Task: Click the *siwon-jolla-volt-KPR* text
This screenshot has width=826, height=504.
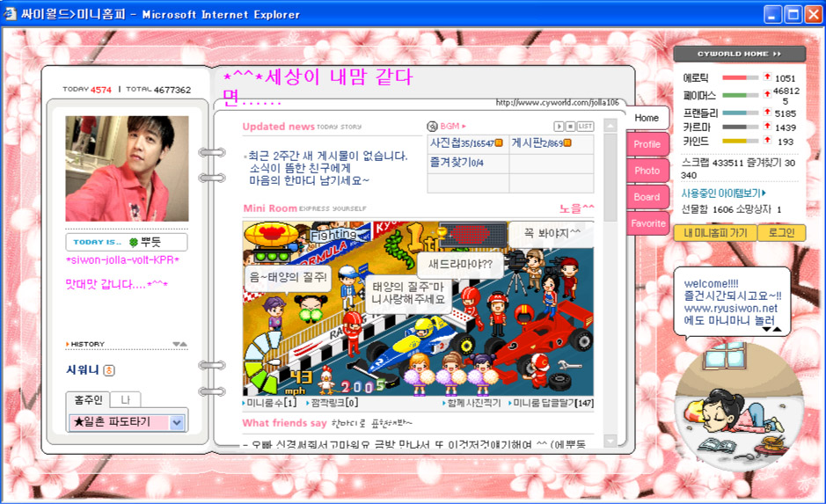Action: (122, 260)
